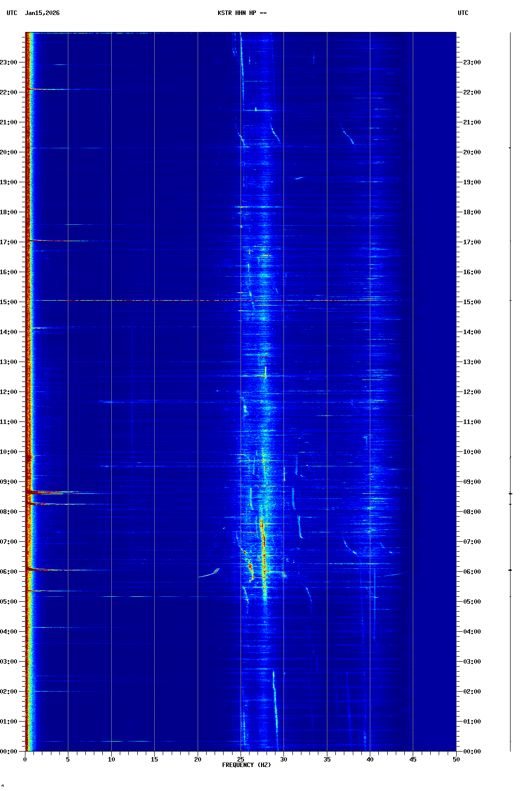The height and width of the screenshot is (791, 532).
Task: Select the 17:00 label on left axis
Action: click(8, 242)
